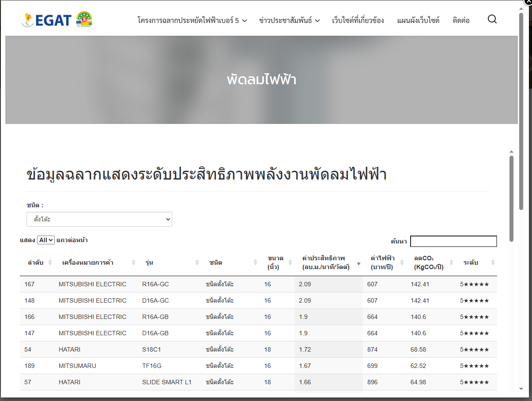Close the popup with the X button
This screenshot has height=401, width=532.
[528, 2]
